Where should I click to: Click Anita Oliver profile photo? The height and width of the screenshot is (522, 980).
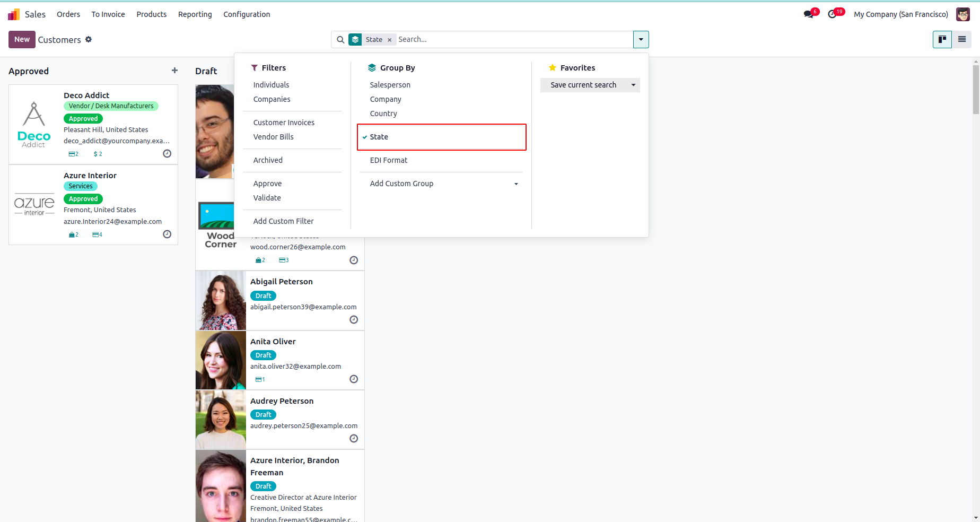[221, 360]
